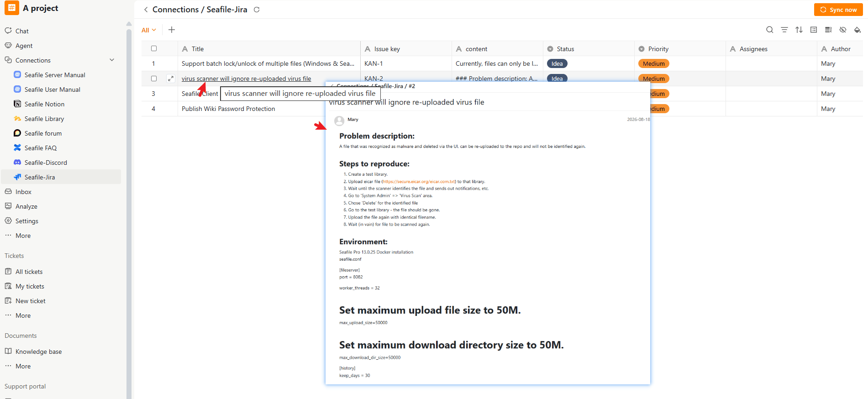Screen dimensions: 868x399
Task: Click Mary's avatar in the issue preview
Action: click(339, 121)
